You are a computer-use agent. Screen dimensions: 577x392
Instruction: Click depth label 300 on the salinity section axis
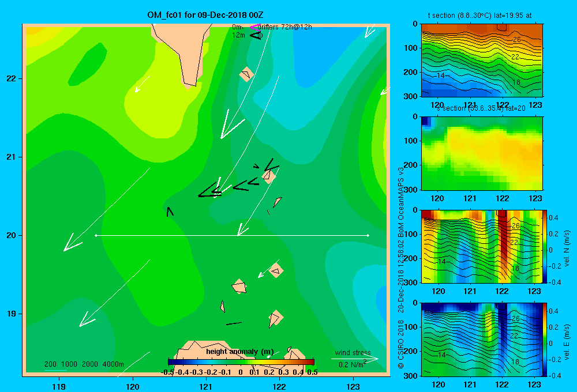click(x=412, y=190)
